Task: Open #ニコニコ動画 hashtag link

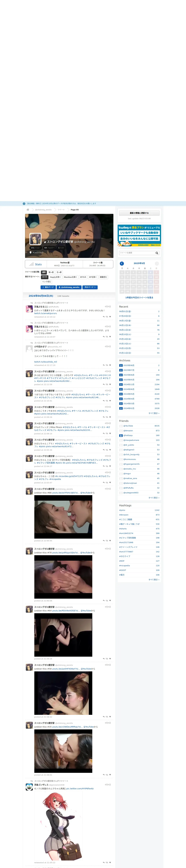Action: click(126, 520)
